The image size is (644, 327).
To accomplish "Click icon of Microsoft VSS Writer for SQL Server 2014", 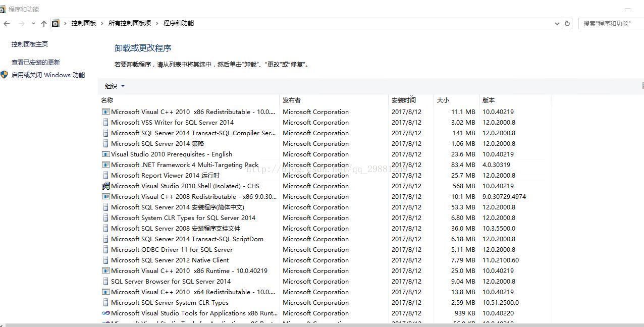I will click(106, 123).
